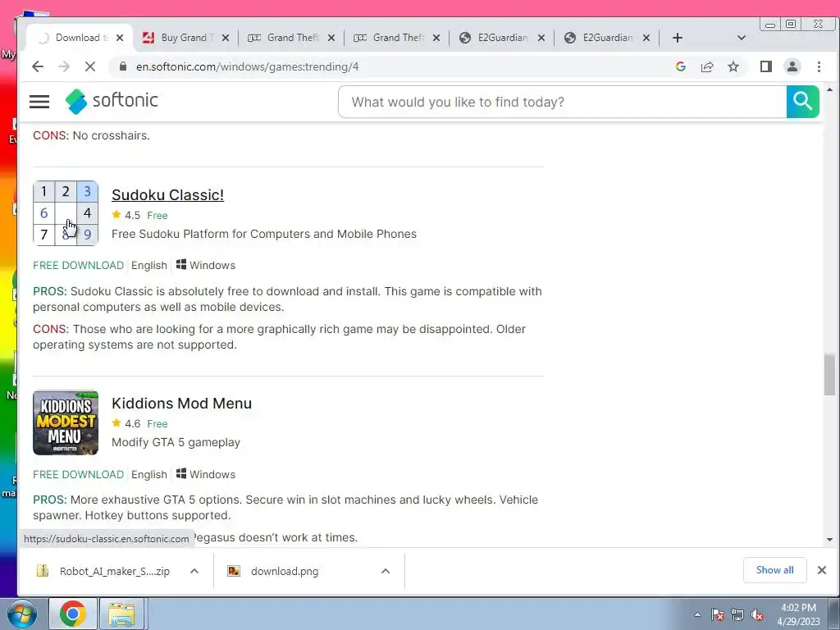840x630 pixels.
Task: Show hidden system tray icons
Action: click(697, 614)
